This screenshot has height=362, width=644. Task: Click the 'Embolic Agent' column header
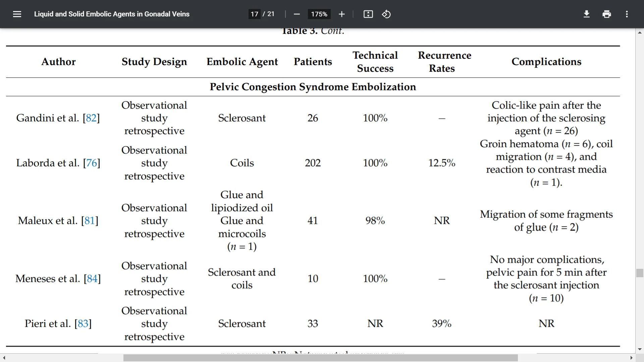point(242,62)
